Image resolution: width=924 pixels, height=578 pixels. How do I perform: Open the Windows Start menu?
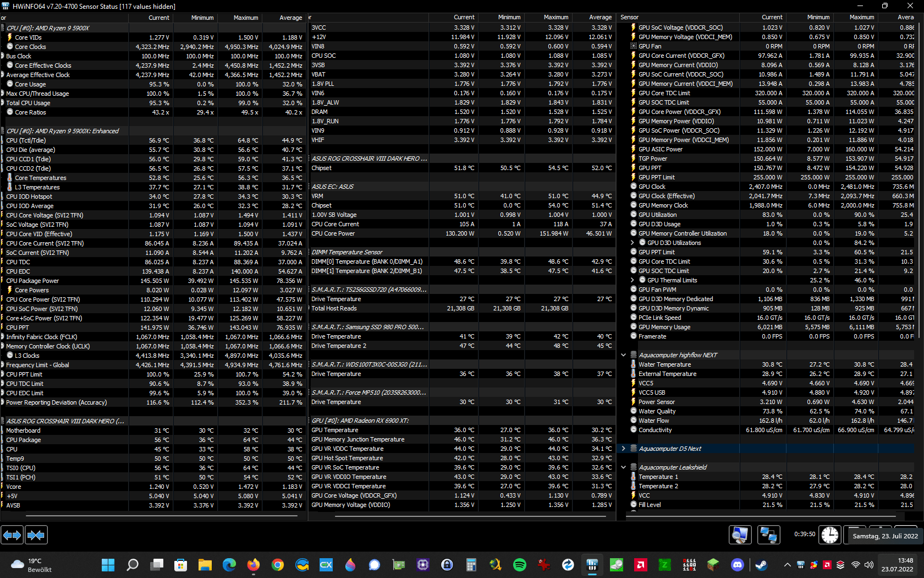(x=108, y=565)
